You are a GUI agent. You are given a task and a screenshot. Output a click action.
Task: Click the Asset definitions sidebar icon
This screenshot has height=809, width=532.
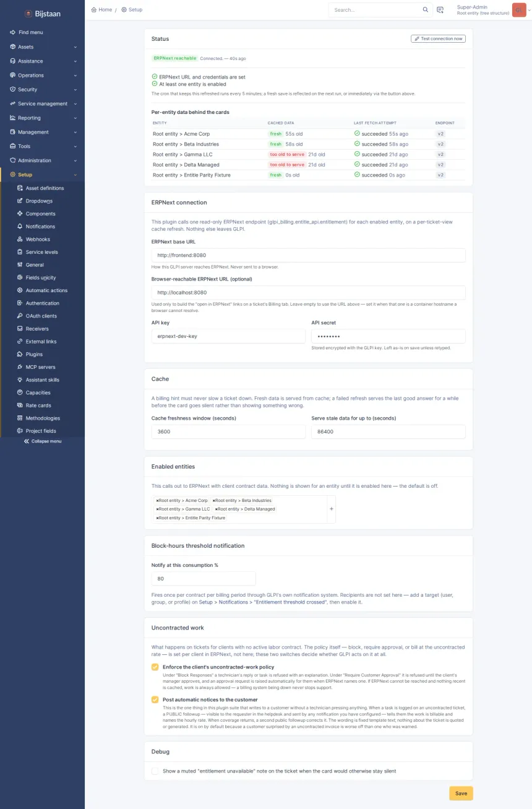coord(20,188)
